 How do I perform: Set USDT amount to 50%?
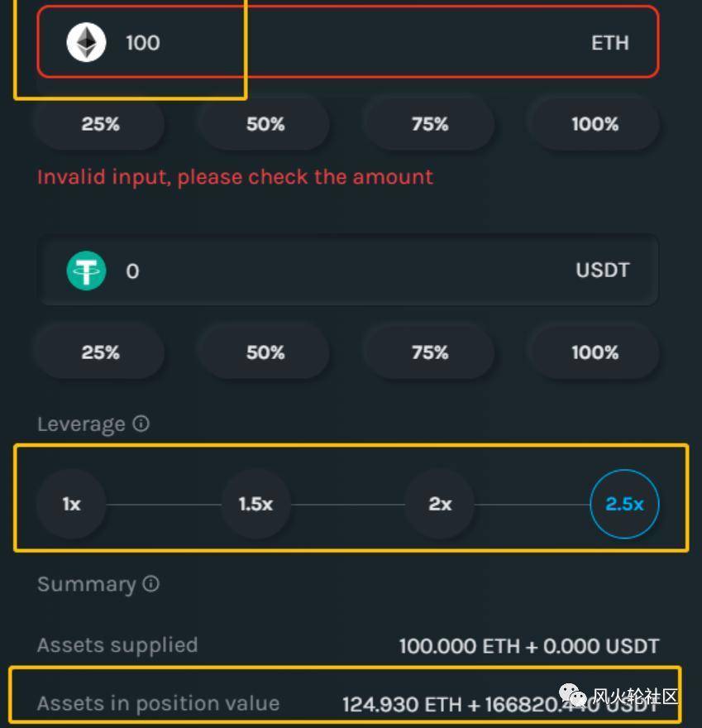(x=265, y=352)
